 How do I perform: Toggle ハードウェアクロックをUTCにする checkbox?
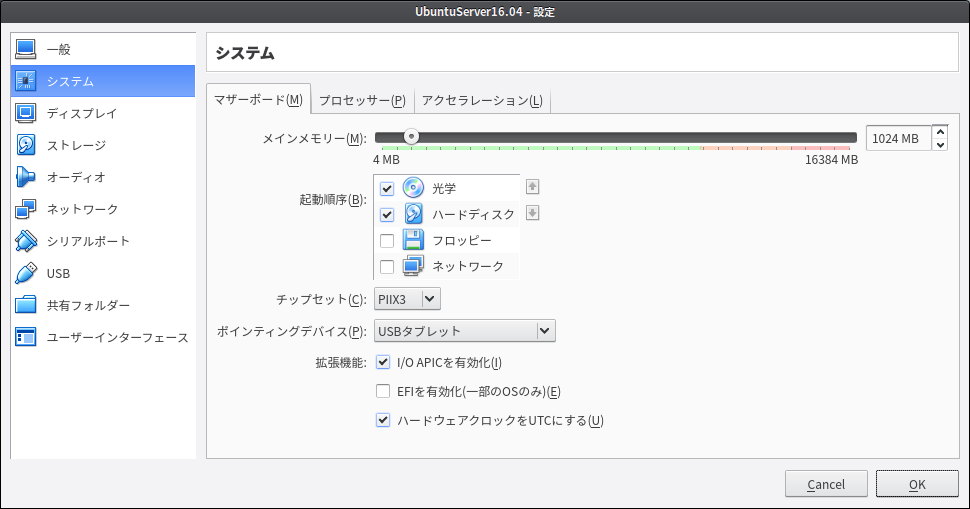pyautogui.click(x=383, y=420)
